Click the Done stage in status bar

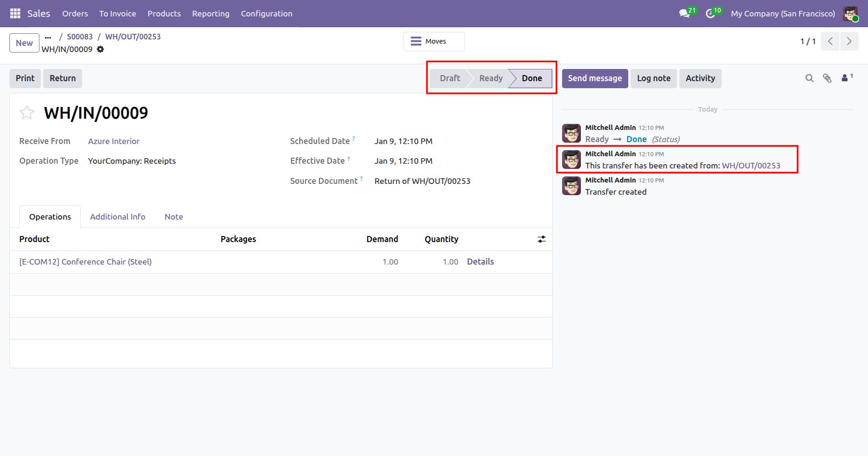coord(532,78)
